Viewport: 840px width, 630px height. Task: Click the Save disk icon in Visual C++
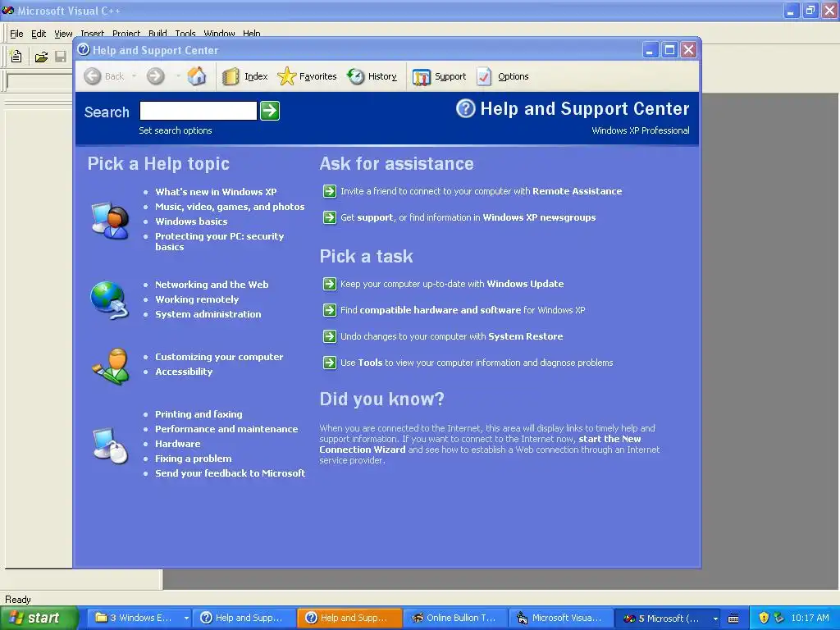click(x=61, y=57)
